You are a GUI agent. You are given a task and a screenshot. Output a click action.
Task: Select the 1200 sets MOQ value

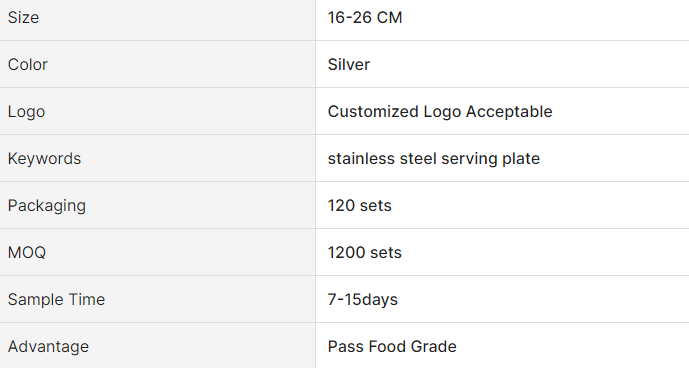[365, 253]
